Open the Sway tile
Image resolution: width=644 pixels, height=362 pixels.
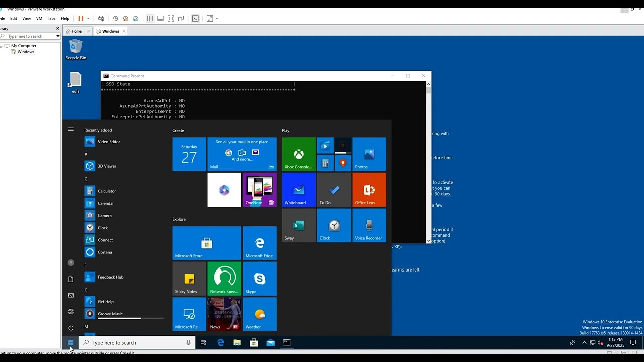coord(299,225)
